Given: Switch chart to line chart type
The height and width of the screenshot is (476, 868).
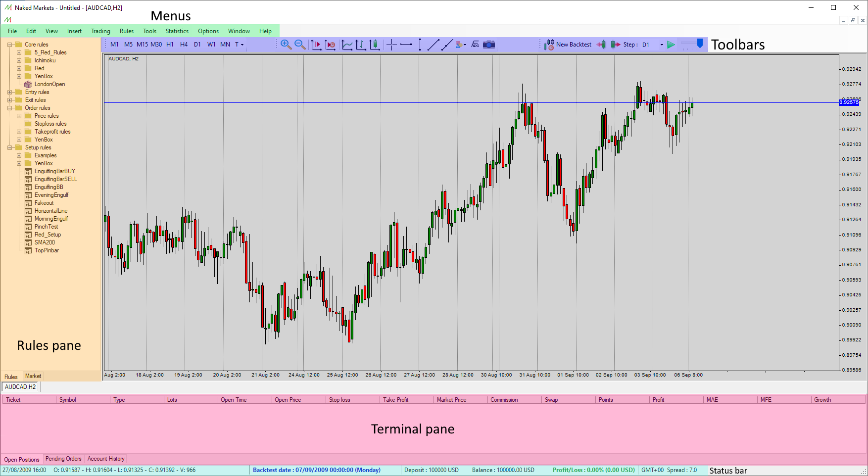Looking at the screenshot, I should tap(347, 45).
